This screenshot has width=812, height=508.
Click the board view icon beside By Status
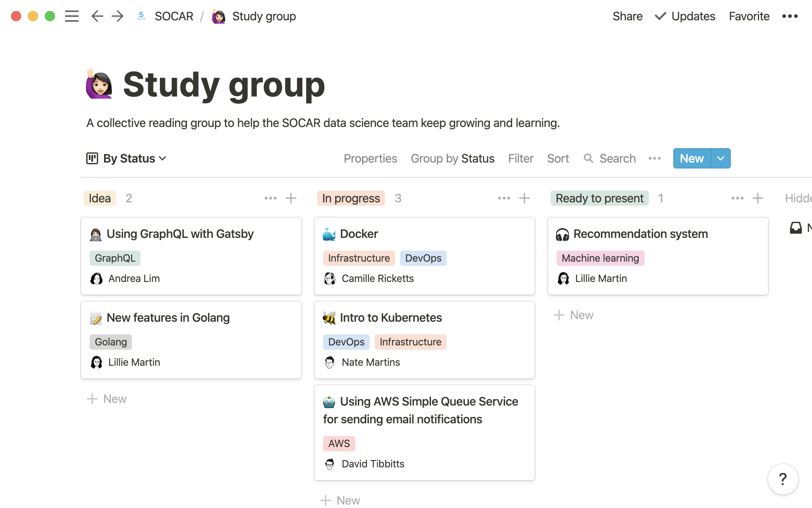click(92, 158)
